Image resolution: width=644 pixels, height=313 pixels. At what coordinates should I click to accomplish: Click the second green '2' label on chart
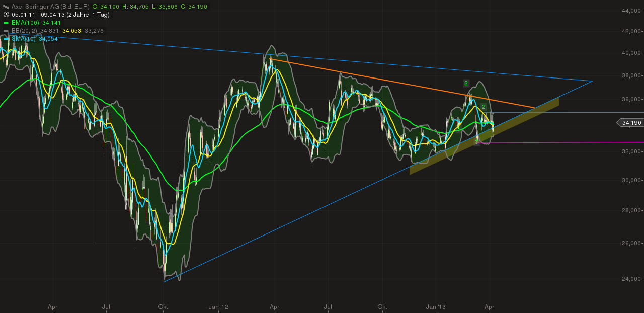click(x=483, y=107)
